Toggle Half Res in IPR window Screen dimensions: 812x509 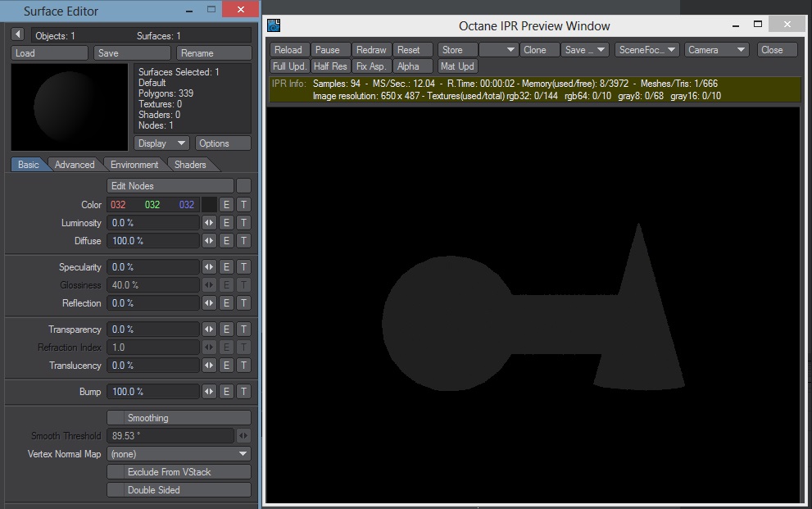pyautogui.click(x=330, y=66)
